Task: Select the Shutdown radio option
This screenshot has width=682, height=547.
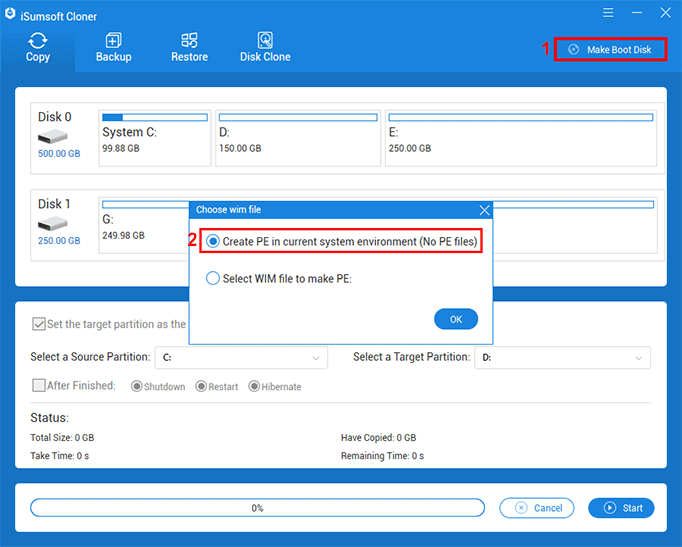Action: click(x=137, y=386)
